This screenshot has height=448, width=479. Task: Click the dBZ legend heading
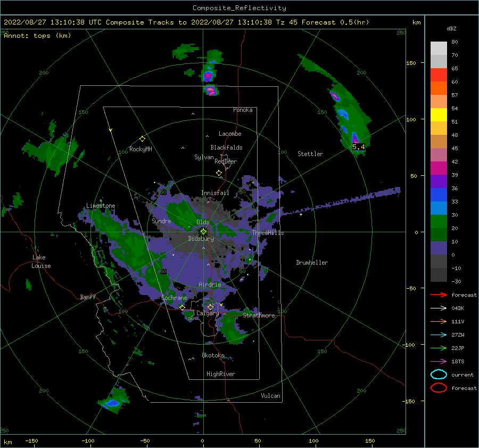[451, 28]
